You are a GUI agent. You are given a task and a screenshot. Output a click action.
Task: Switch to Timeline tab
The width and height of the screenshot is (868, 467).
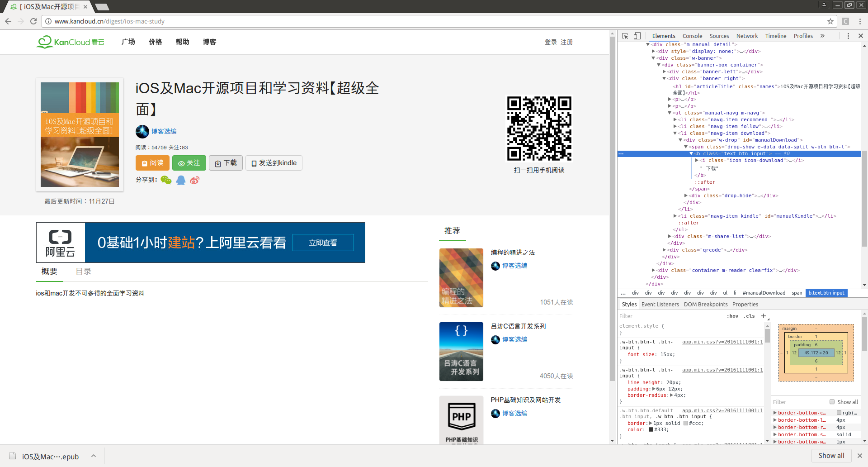tap(775, 36)
